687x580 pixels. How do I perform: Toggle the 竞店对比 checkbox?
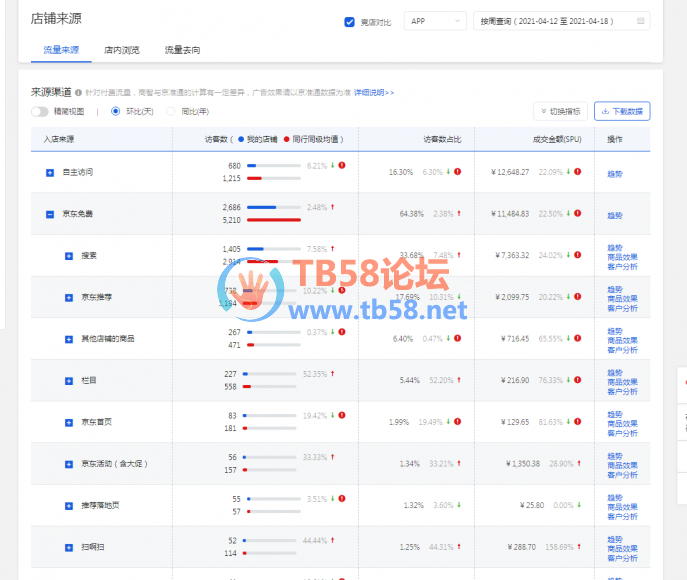(349, 22)
